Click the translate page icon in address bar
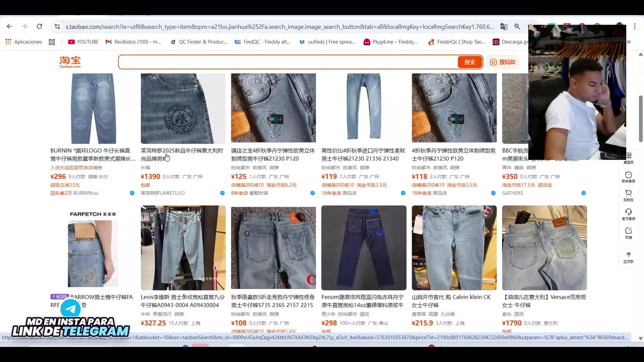Screen dimensions: 644x362 (x=504, y=27)
